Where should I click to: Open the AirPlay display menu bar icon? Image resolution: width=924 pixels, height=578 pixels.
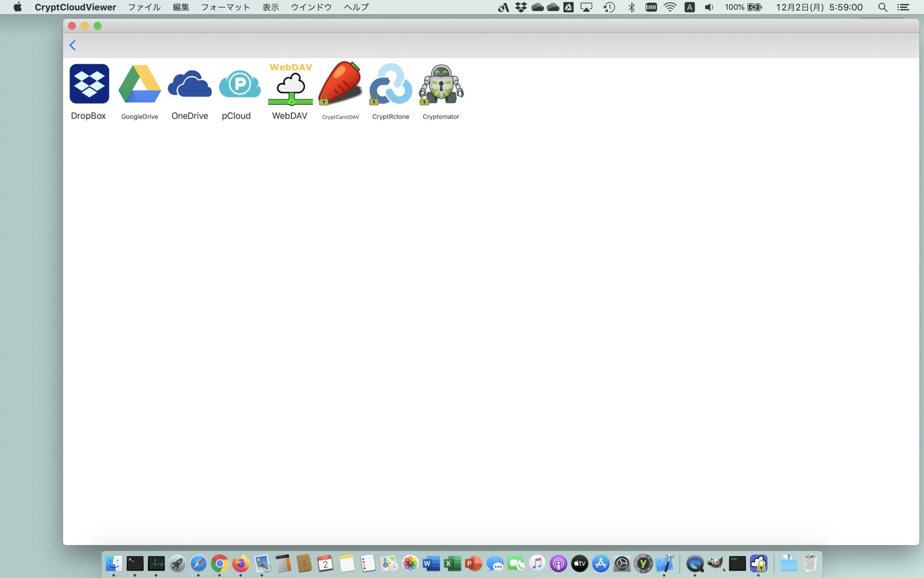(x=587, y=7)
